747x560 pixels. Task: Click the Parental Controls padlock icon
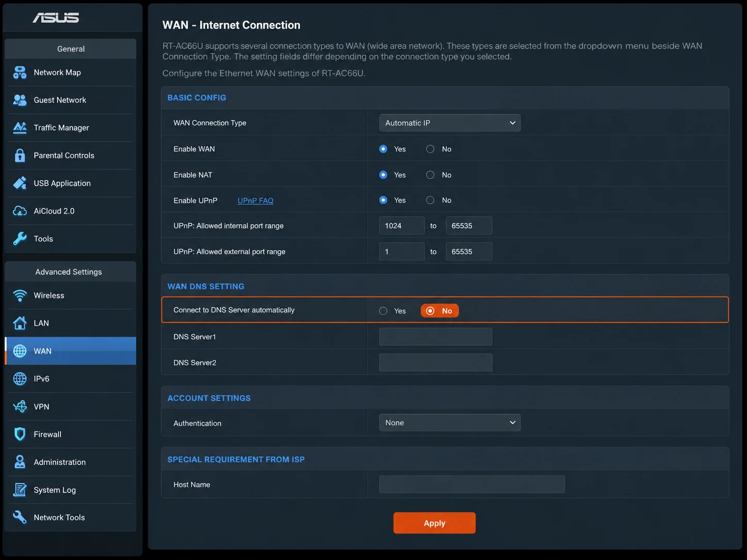(x=20, y=155)
